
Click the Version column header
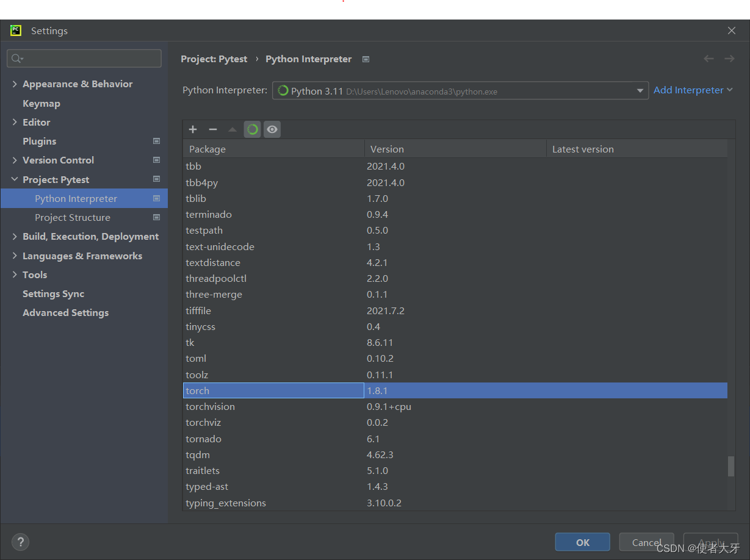[x=455, y=149]
